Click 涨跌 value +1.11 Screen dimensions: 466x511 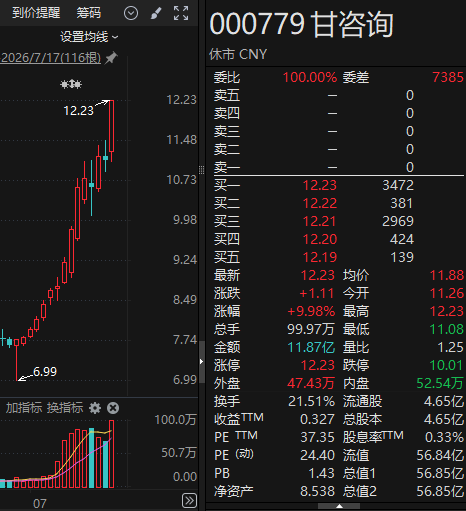pos(317,293)
